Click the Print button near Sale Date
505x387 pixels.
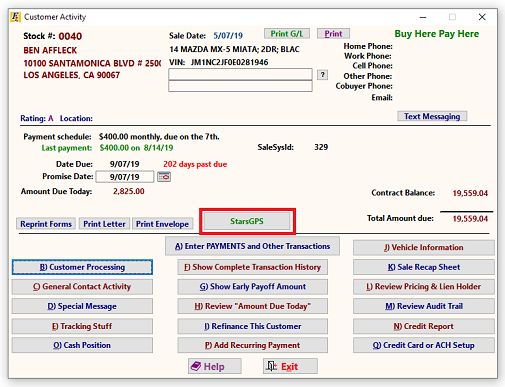point(333,34)
